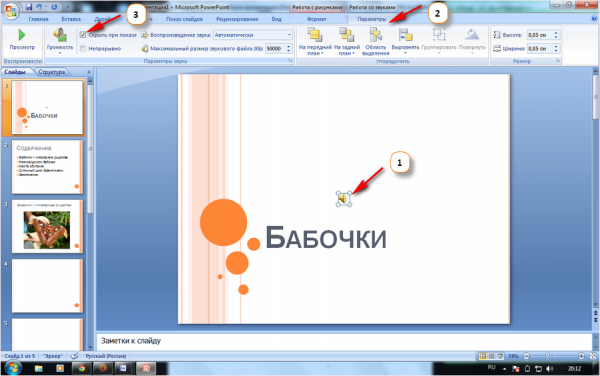This screenshot has width=600, height=376.
Task: Close the slides thumbnail pane
Action: click(x=89, y=72)
